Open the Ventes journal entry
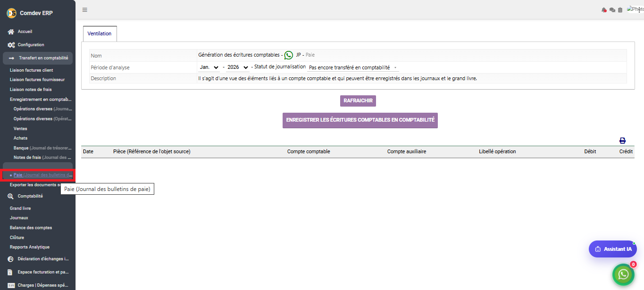The image size is (644, 290). (20, 129)
